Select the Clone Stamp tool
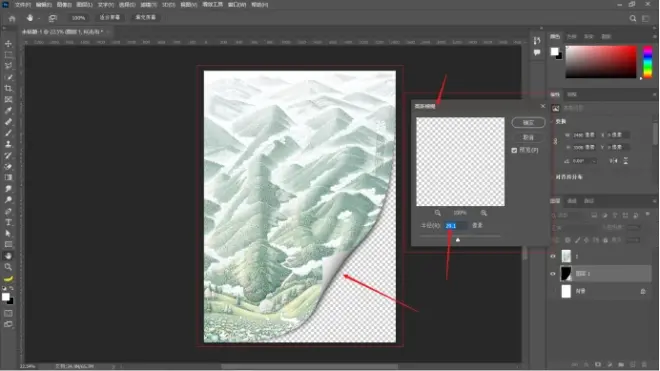 click(8, 144)
